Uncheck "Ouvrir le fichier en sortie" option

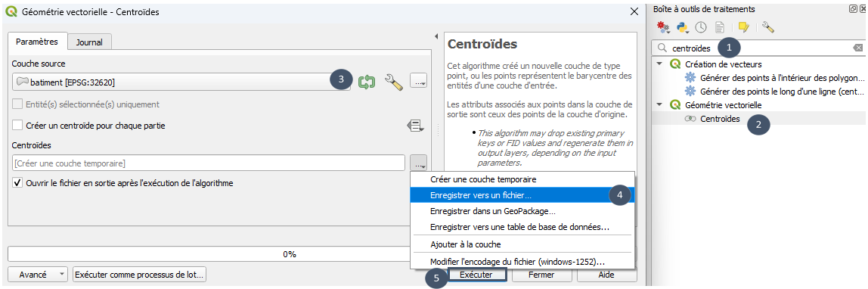17,182
